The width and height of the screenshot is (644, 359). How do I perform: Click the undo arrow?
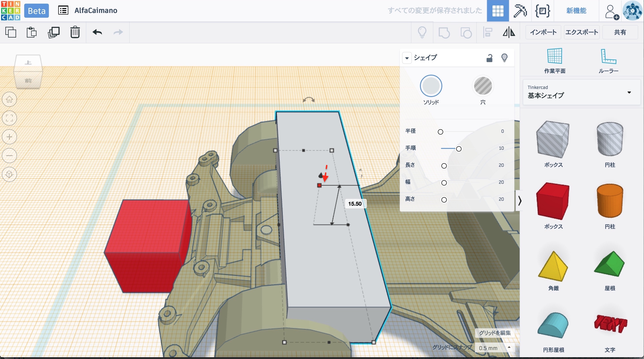97,32
